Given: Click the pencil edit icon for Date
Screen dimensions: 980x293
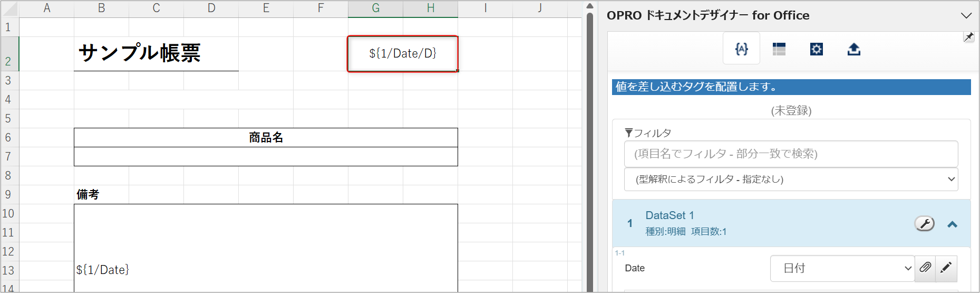Looking at the screenshot, I should click(946, 268).
